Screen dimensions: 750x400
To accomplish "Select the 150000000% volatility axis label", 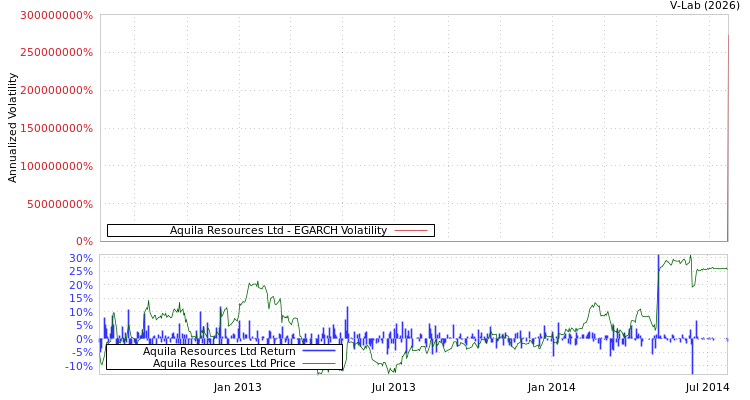I will pos(57,128).
